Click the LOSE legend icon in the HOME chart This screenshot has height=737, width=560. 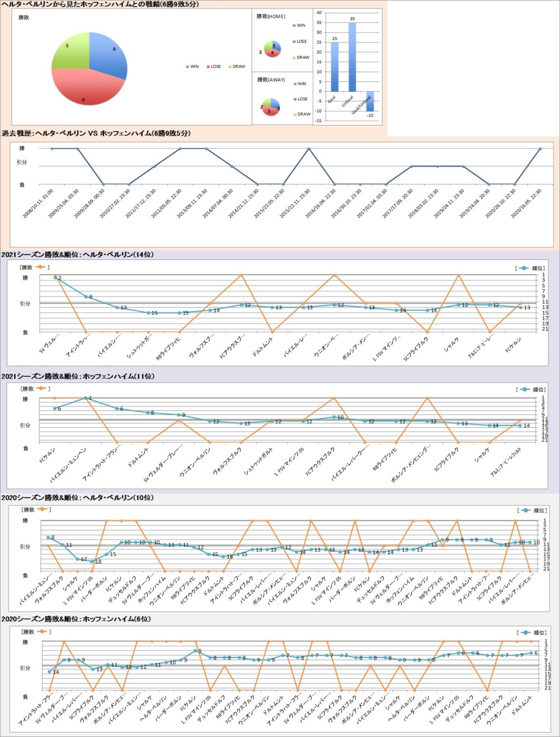(293, 41)
